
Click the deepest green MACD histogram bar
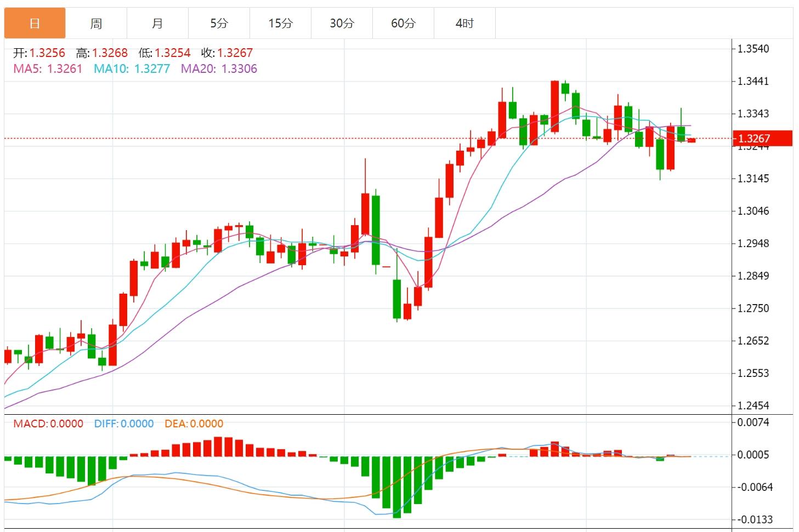point(396,487)
